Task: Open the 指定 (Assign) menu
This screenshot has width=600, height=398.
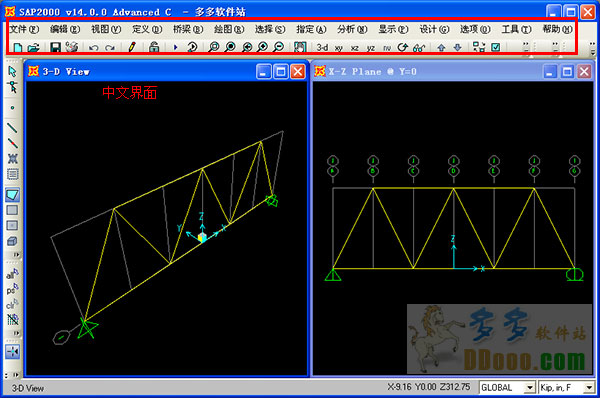Action: coord(311,29)
